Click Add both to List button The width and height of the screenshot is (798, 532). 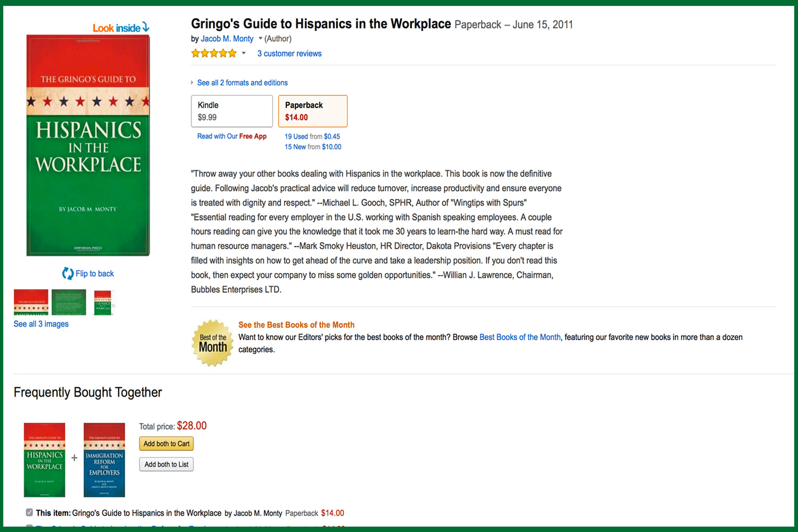point(167,464)
